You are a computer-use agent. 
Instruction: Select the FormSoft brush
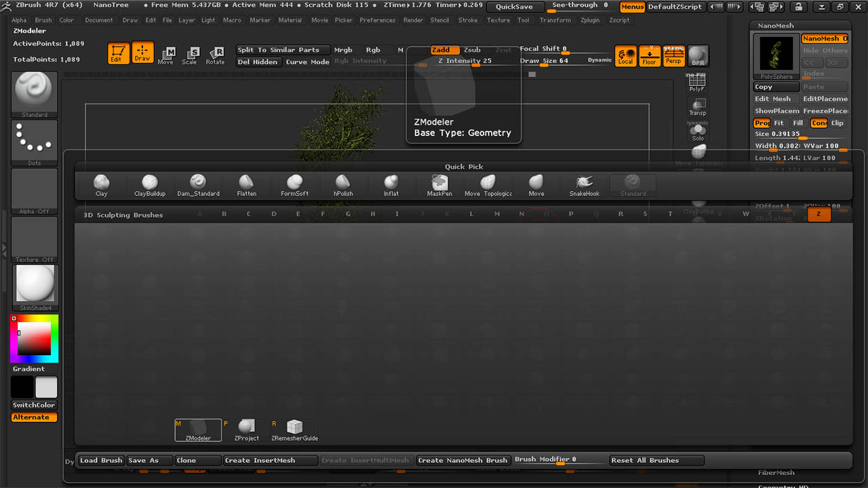tap(295, 185)
